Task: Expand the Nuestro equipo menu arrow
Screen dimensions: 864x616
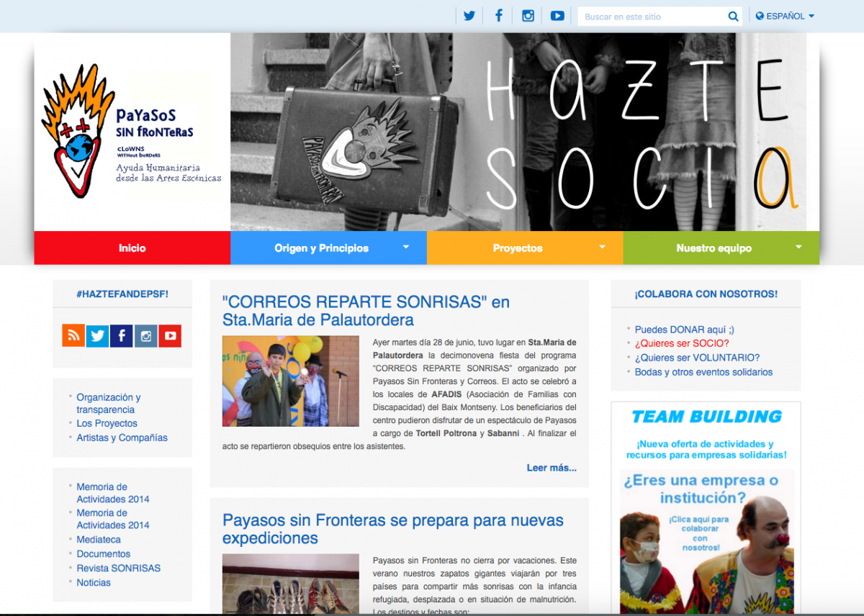Action: [798, 247]
